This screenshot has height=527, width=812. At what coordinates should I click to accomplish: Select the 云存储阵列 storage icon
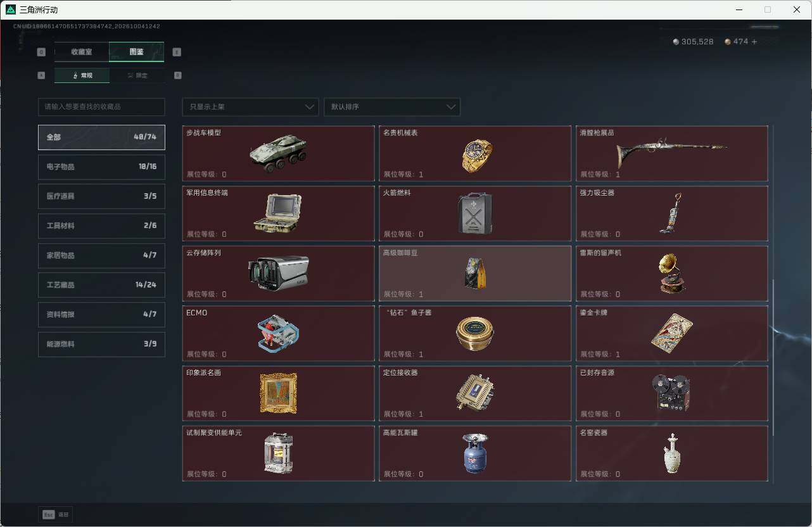278,272
